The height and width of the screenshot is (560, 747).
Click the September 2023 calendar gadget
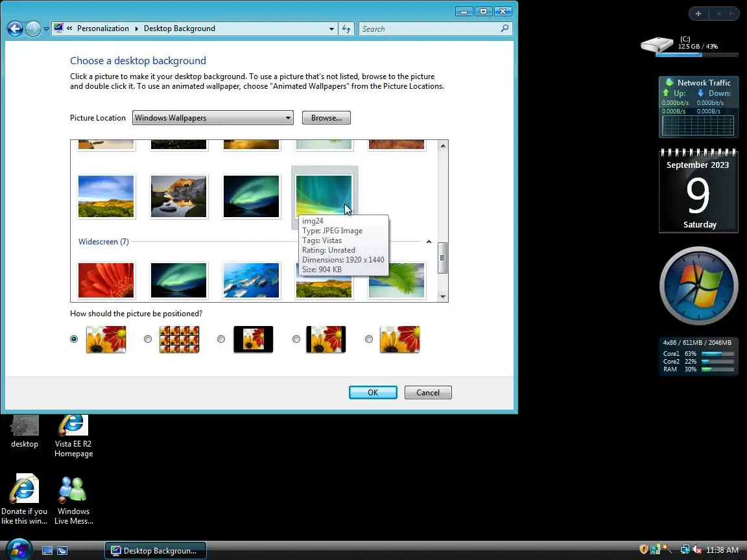pos(698,191)
